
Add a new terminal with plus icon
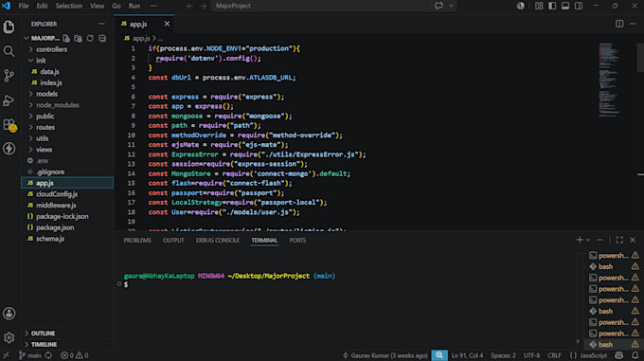click(x=580, y=240)
